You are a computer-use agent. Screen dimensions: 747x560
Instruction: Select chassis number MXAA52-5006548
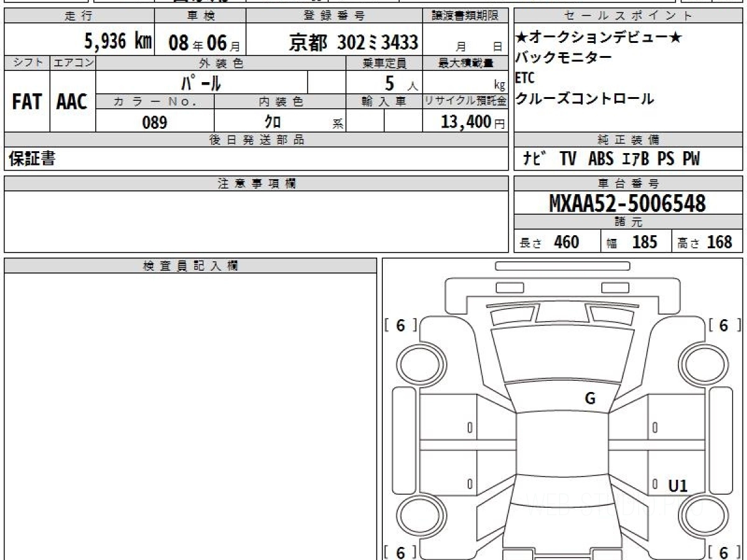[627, 203]
